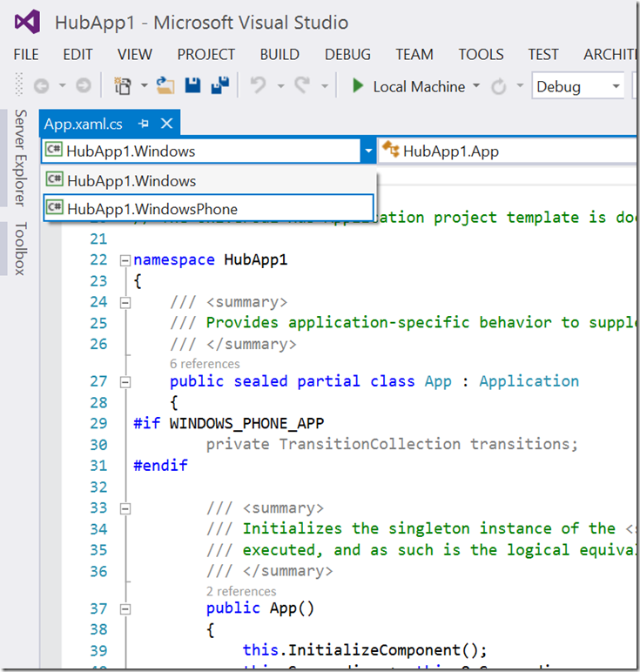Collapse the summary comment at line 33
The width and height of the screenshot is (640, 672).
125,508
